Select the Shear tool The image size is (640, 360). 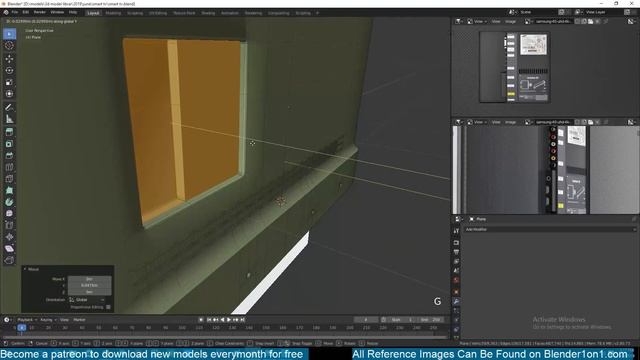(x=9, y=249)
